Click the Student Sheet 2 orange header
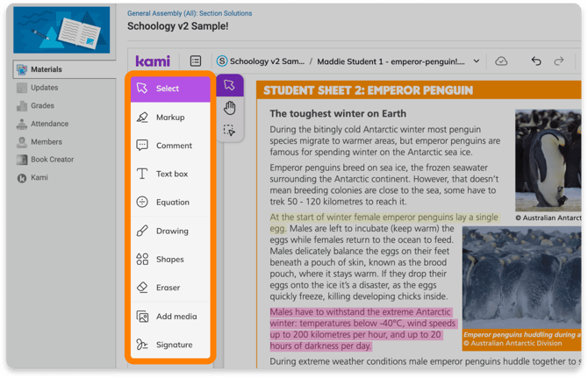The width and height of the screenshot is (588, 378). click(419, 90)
